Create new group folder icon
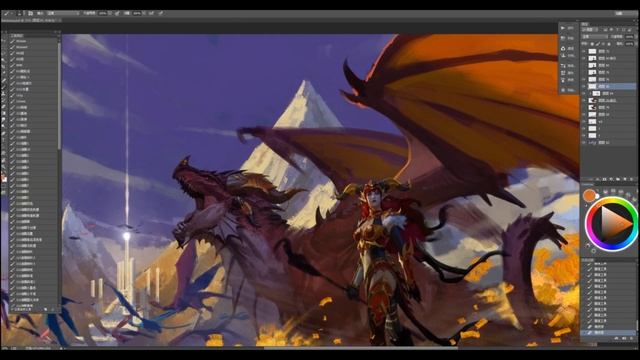This screenshot has height=360, width=640. click(618, 179)
